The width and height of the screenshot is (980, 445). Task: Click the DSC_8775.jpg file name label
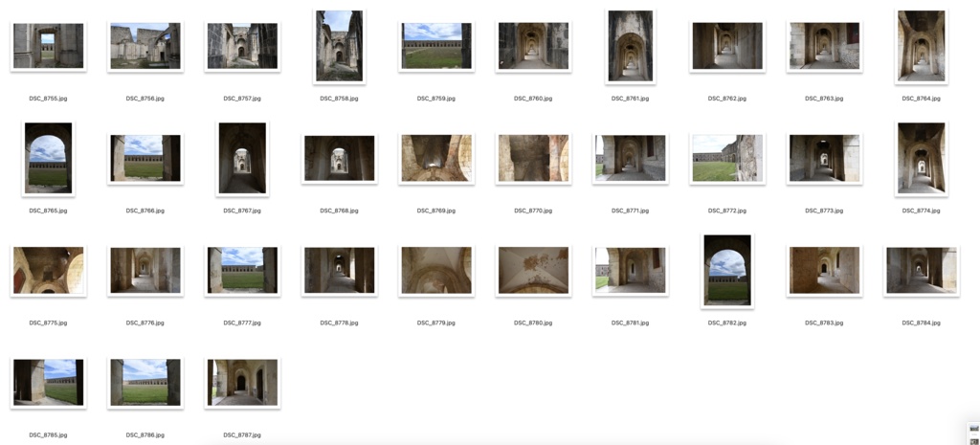coord(48,323)
